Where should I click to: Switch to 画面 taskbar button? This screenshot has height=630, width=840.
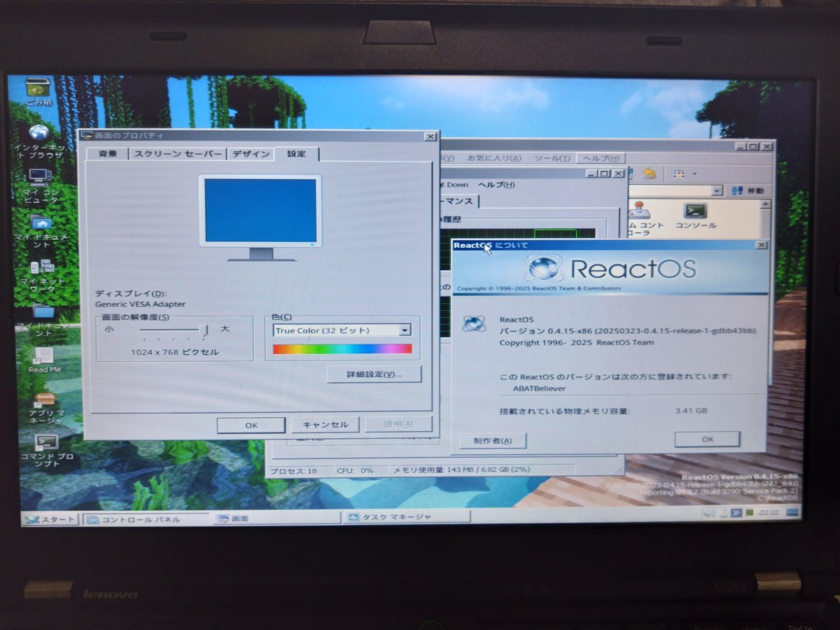(x=276, y=519)
